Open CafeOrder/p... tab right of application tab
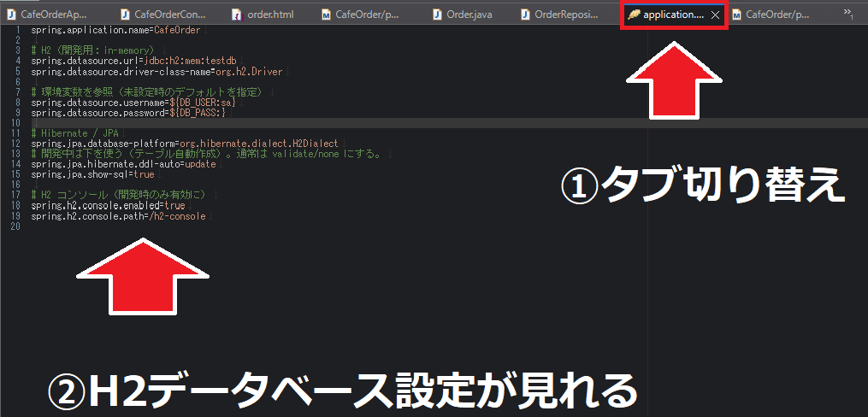The height and width of the screenshot is (417, 868). point(776,15)
